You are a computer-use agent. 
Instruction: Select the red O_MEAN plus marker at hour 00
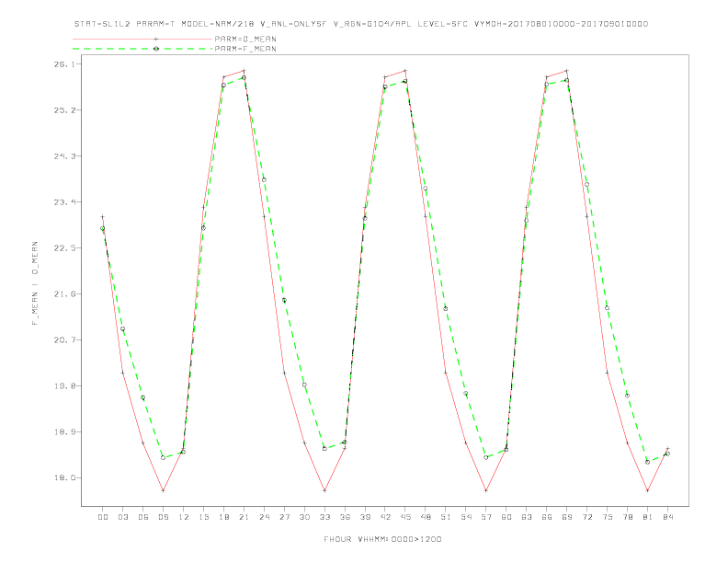[103, 217]
